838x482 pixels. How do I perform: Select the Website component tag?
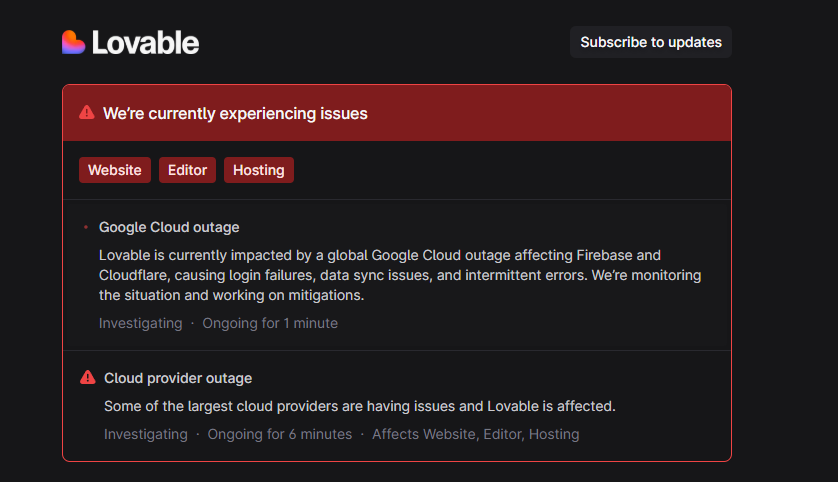coord(115,170)
